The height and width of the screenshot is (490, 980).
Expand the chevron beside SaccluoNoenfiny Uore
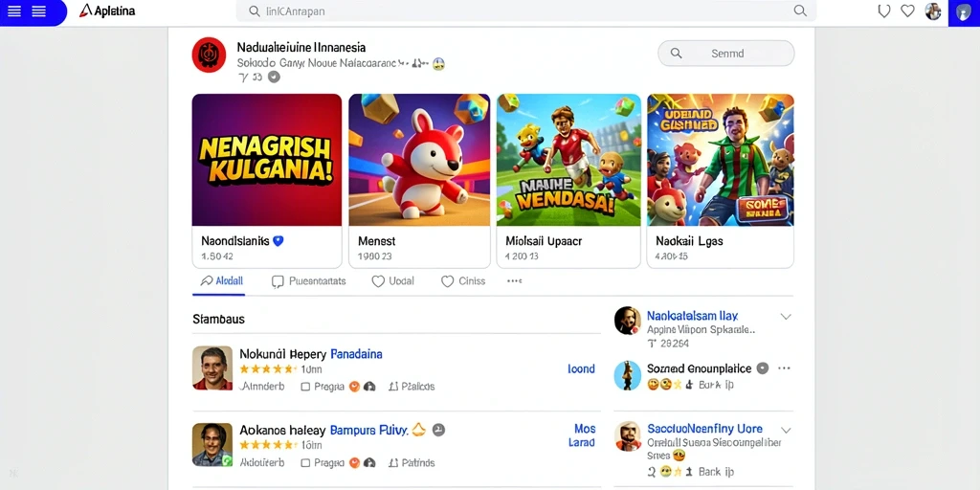pyautogui.click(x=787, y=430)
